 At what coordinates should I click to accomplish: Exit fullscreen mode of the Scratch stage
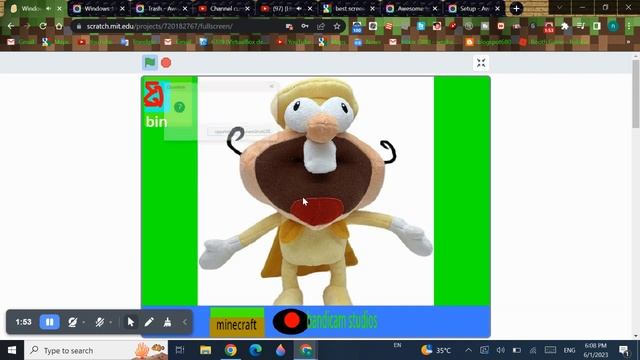481,63
